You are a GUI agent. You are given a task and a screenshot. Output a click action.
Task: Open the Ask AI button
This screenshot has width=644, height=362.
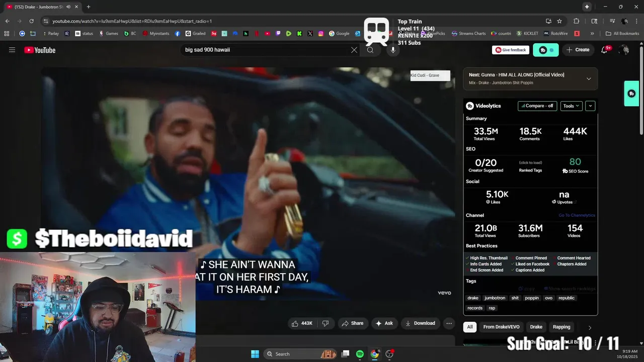coord(384,323)
